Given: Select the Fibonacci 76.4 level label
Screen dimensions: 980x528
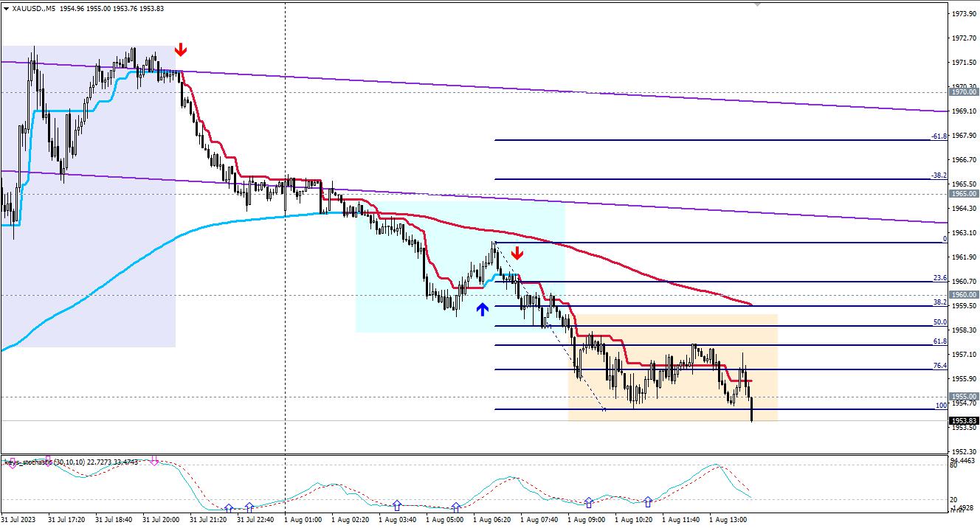Looking at the screenshot, I should point(939,365).
